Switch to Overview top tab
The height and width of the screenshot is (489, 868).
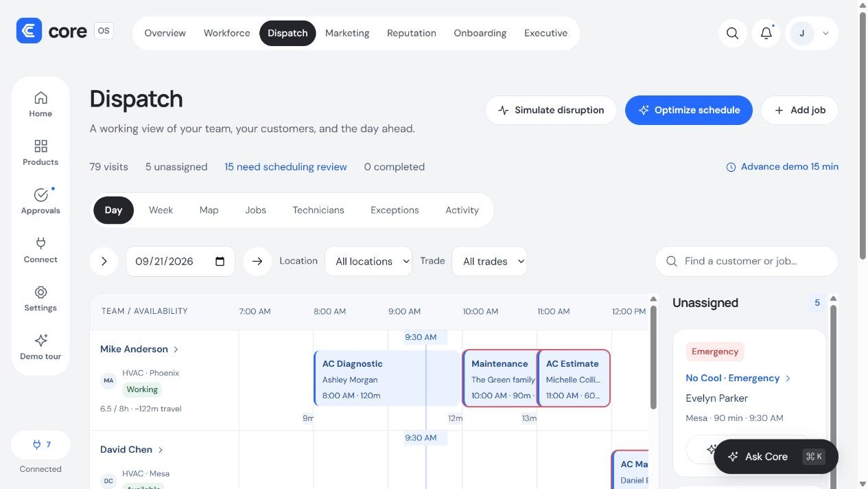point(165,33)
